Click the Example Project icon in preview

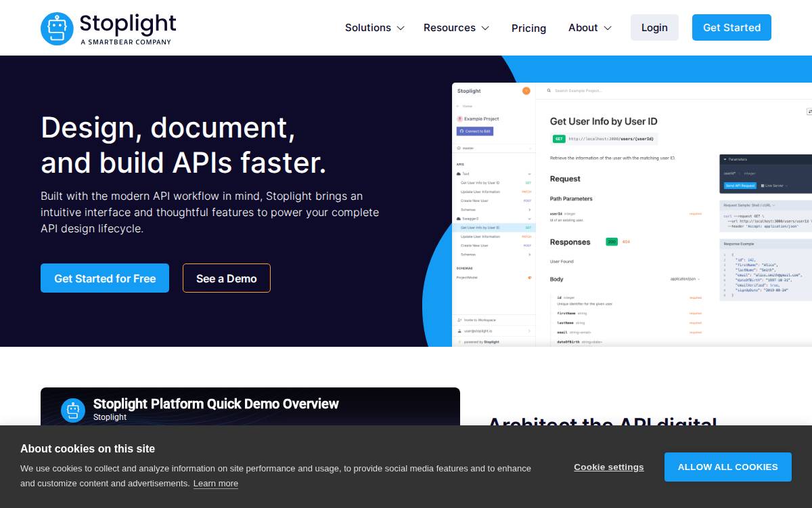[x=459, y=119]
